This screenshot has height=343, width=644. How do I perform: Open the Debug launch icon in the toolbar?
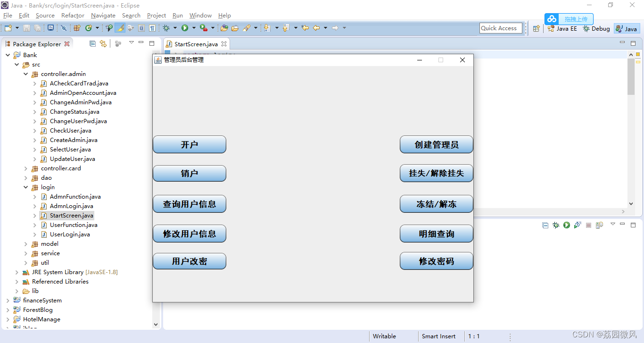point(166,28)
